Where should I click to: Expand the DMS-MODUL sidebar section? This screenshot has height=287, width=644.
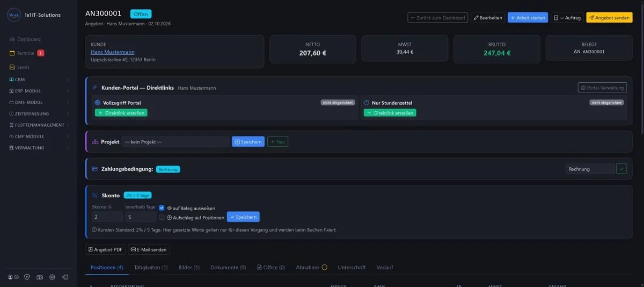point(39,102)
